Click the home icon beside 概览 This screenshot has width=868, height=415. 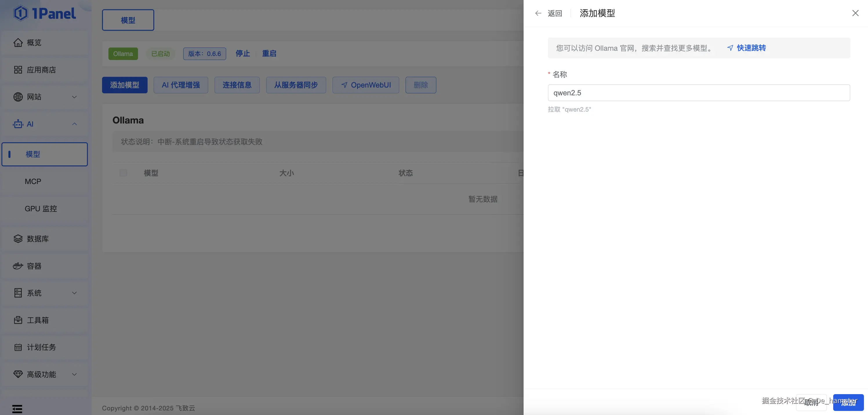click(18, 42)
